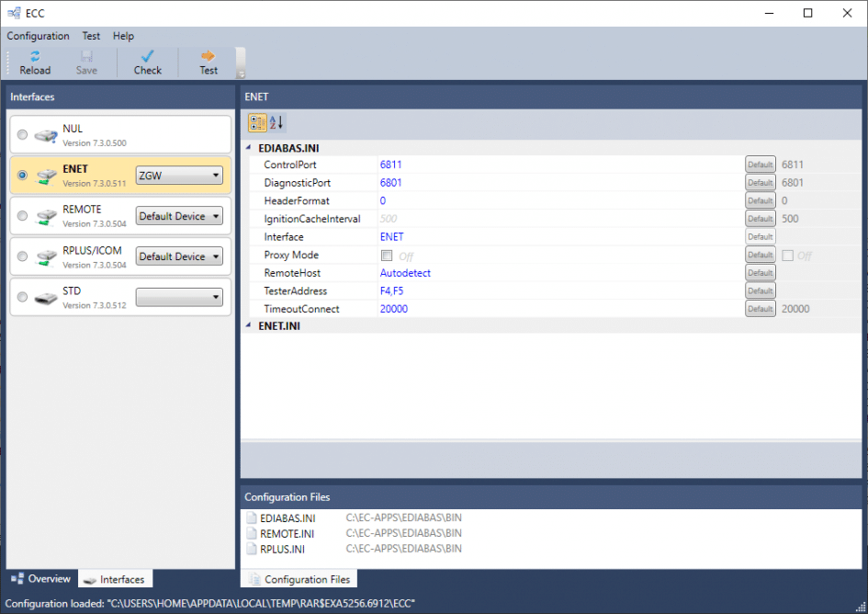Open the Help menu
Screen dimensions: 868x614
123,36
